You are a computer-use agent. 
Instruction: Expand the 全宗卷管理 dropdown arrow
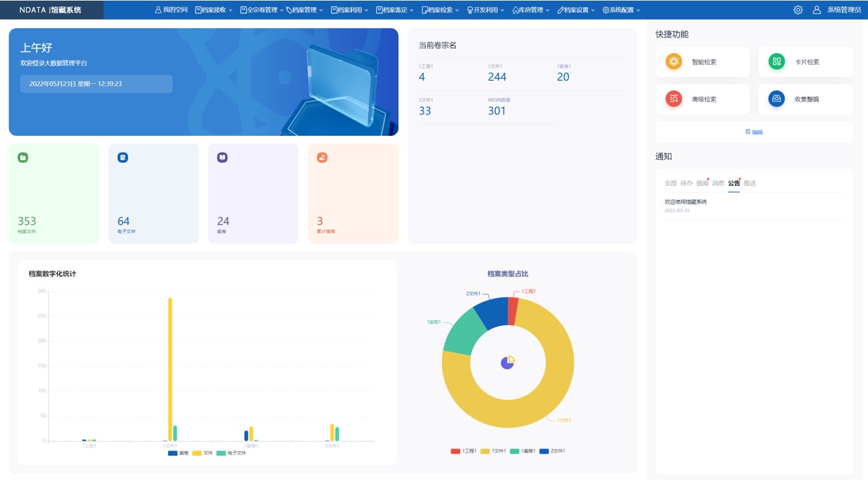coord(281,10)
